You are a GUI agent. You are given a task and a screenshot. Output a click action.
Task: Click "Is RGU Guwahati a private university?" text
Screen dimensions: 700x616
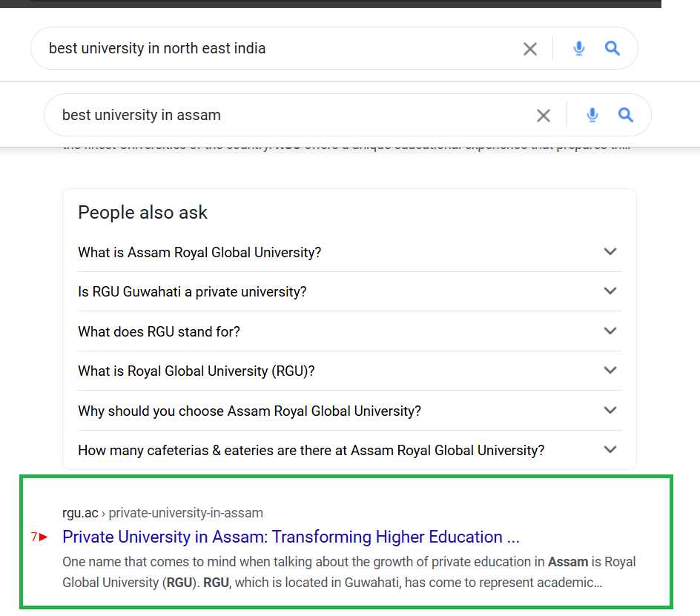pyautogui.click(x=192, y=291)
